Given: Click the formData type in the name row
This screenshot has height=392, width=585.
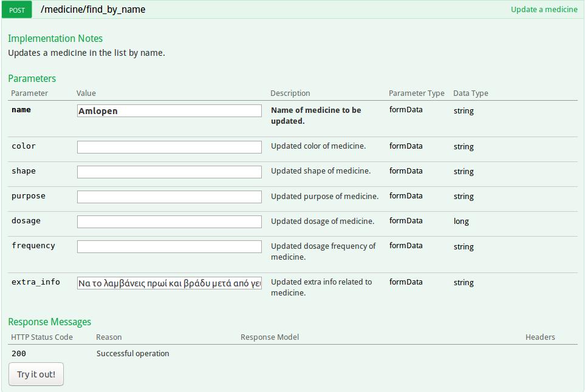Looking at the screenshot, I should coord(406,110).
